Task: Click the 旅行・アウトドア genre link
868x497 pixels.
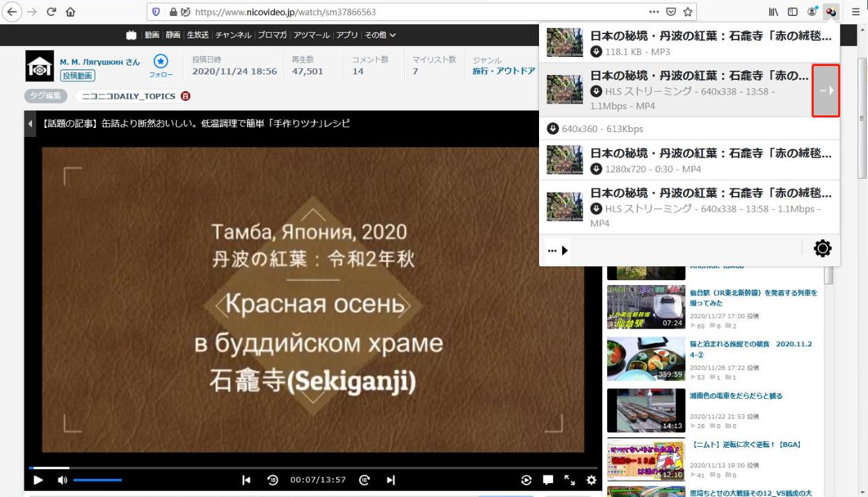Action: click(x=504, y=71)
